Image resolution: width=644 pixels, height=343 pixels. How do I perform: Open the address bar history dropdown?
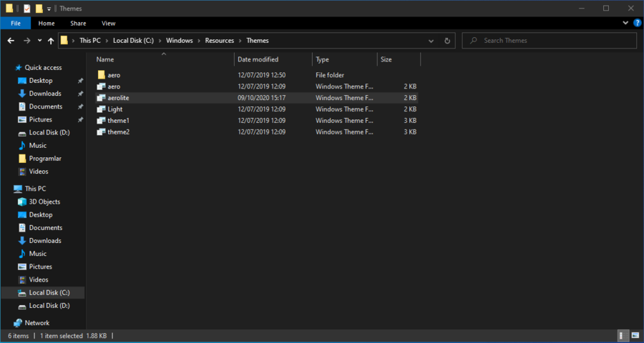point(431,41)
